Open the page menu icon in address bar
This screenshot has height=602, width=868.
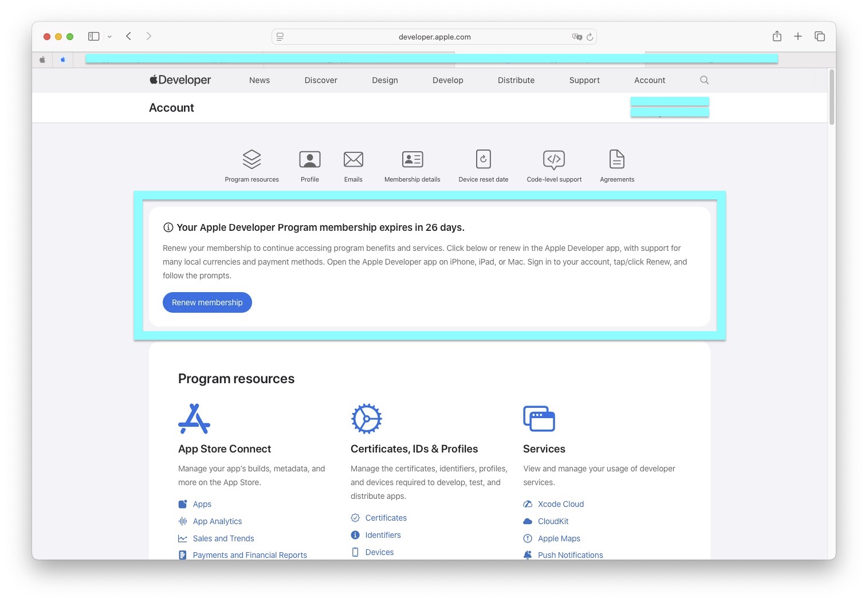(280, 37)
